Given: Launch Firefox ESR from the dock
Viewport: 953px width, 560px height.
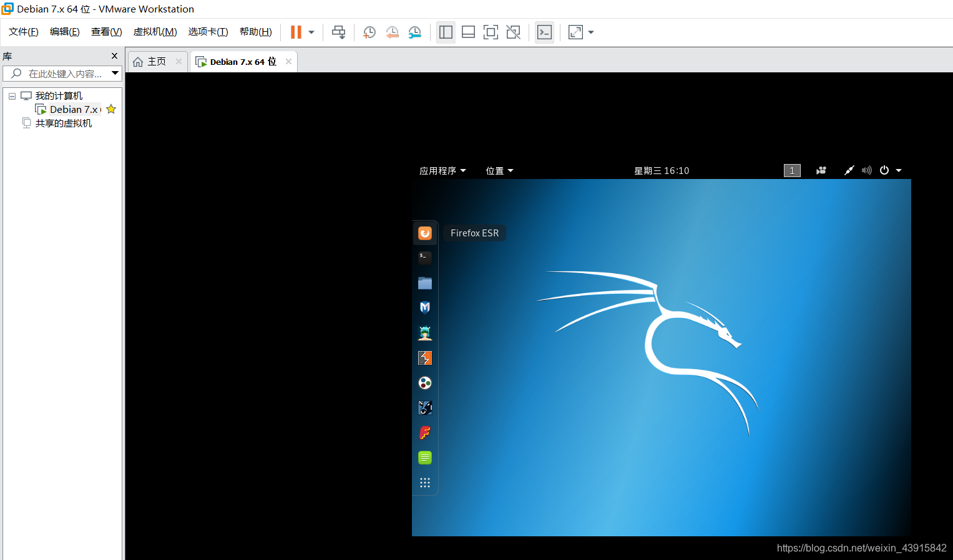Looking at the screenshot, I should click(x=425, y=233).
